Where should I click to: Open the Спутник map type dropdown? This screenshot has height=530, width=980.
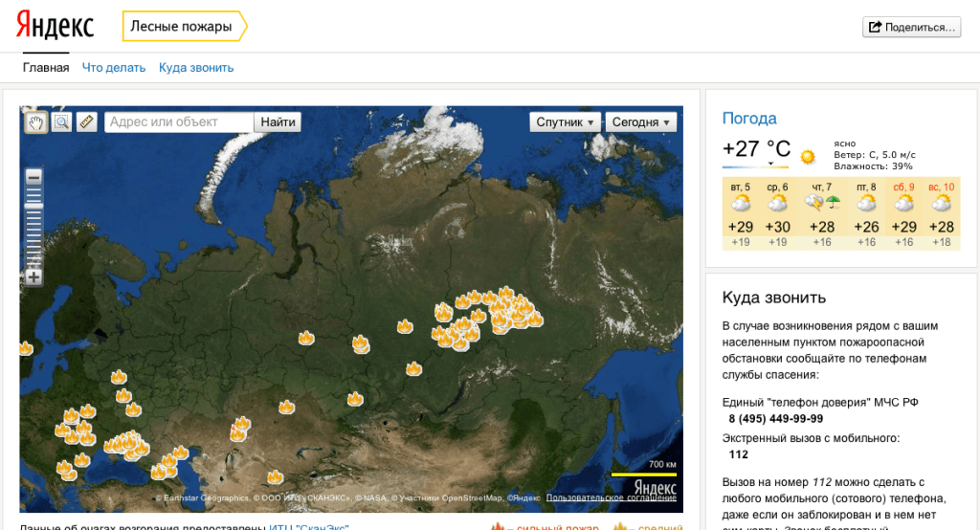(x=565, y=122)
